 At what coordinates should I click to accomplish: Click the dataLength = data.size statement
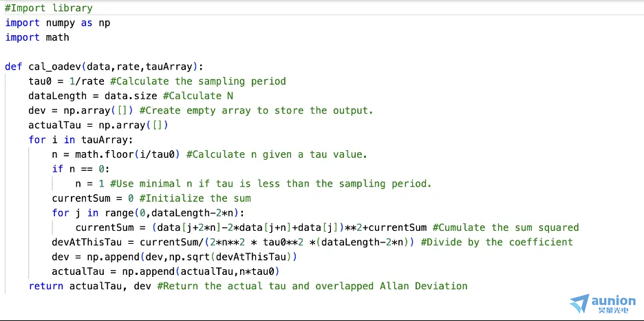tap(93, 96)
